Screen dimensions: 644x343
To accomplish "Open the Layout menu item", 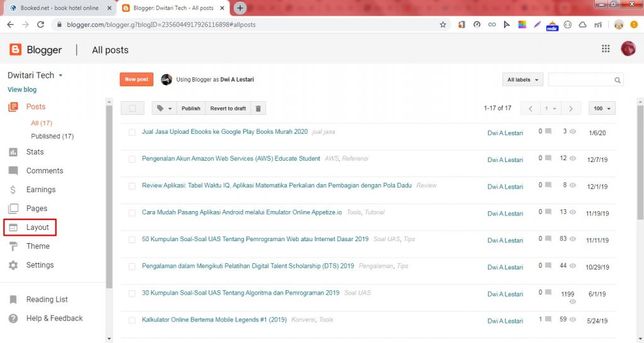I will pos(37,227).
